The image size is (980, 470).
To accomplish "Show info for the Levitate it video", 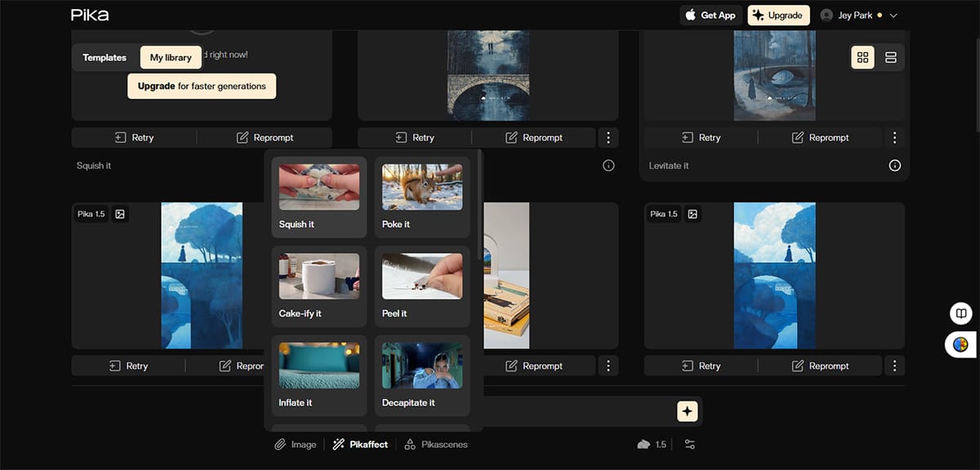I will [x=895, y=166].
